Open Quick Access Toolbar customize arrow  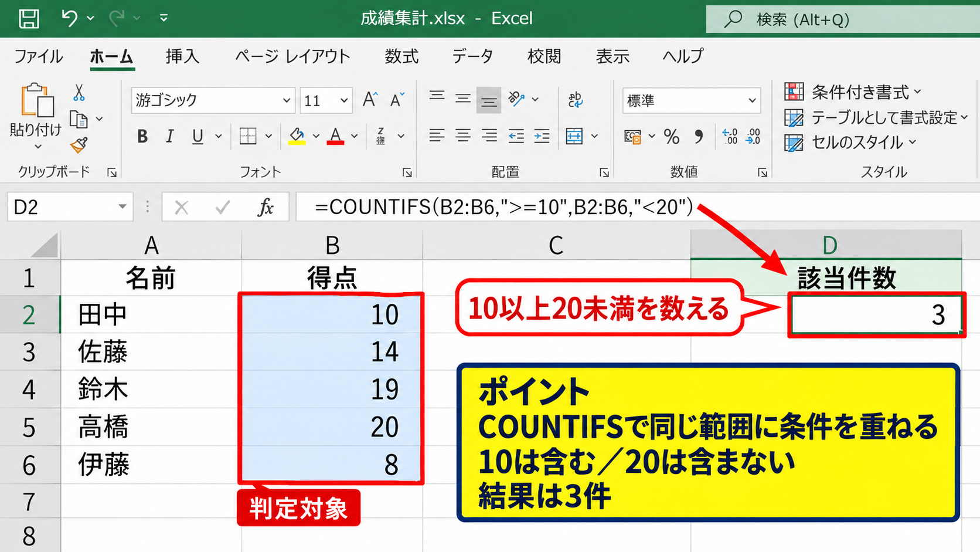pyautogui.click(x=164, y=18)
